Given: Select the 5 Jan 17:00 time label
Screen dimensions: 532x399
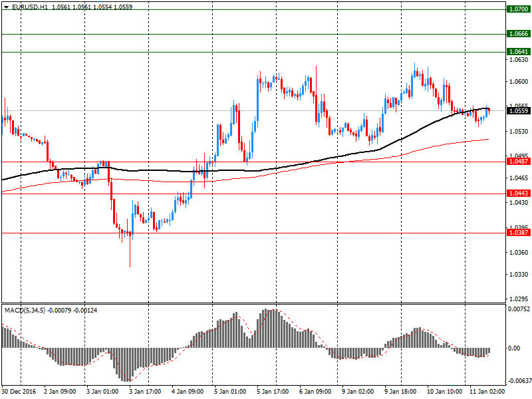Looking at the screenshot, I should pyautogui.click(x=273, y=392).
